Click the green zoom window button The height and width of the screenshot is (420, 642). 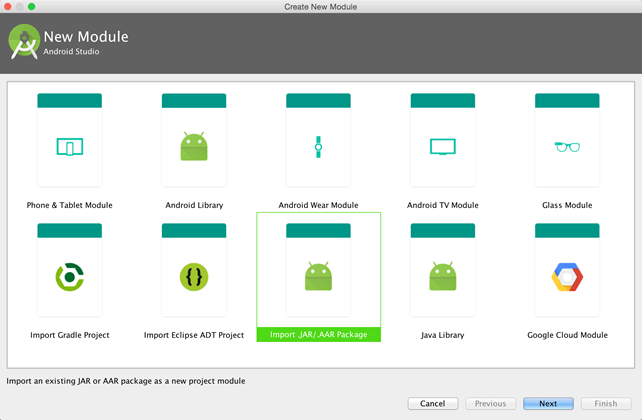point(32,7)
